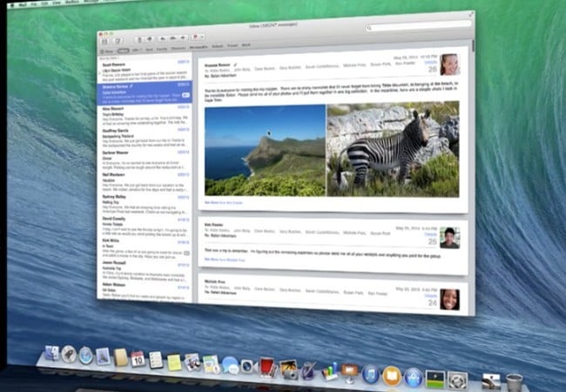The height and width of the screenshot is (392, 566).
Task: Open the Family mailbox in favorites bar
Action: point(162,49)
